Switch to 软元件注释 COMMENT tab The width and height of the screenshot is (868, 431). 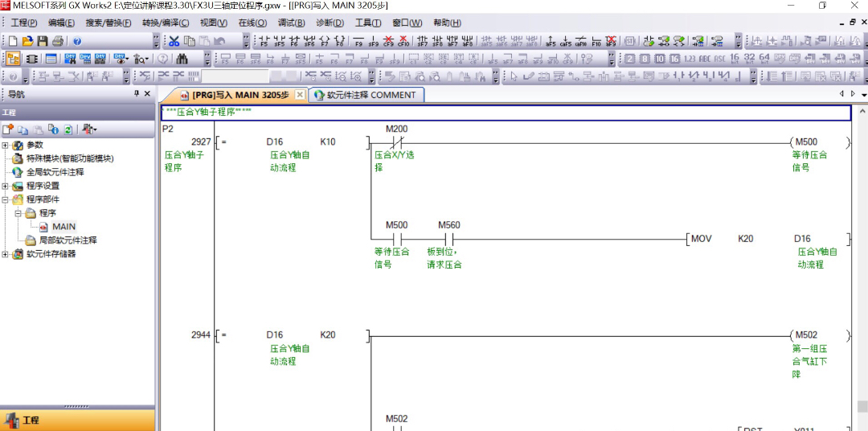point(366,95)
